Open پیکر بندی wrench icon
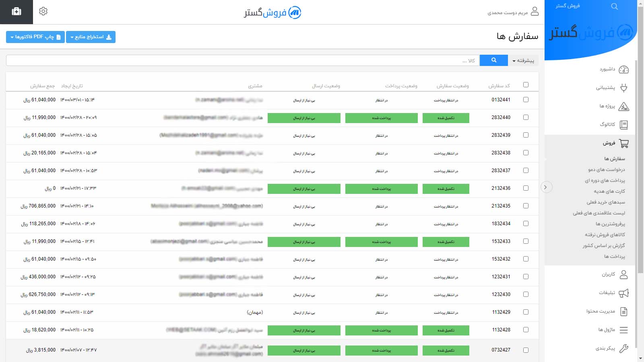The image size is (644, 362). coord(623,349)
